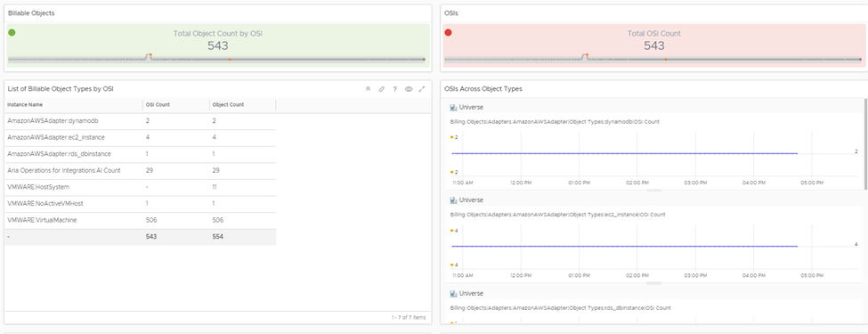Click the red status dot for Total OSI Count

[449, 33]
